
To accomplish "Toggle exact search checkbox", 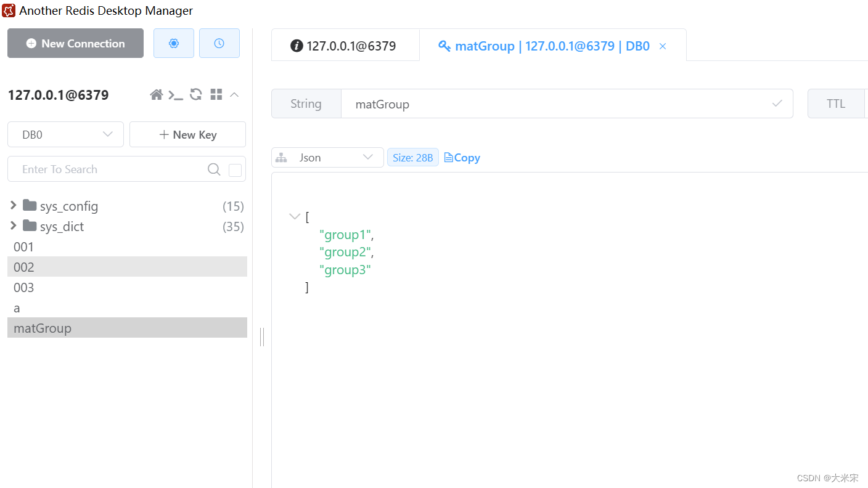I will point(235,170).
